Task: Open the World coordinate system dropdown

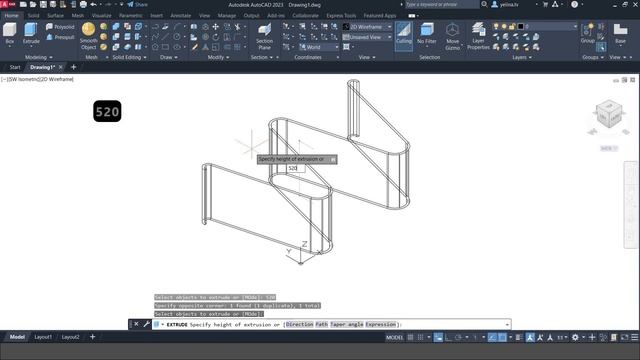Action: [318, 47]
